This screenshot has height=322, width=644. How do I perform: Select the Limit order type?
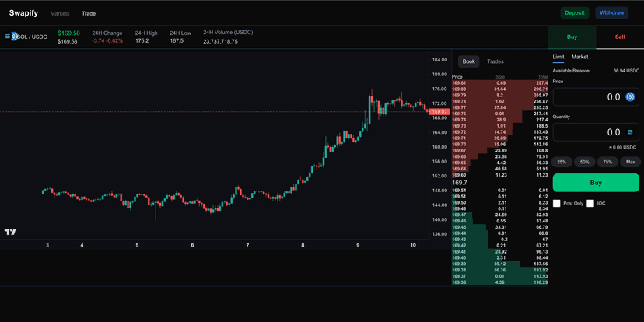tap(558, 57)
